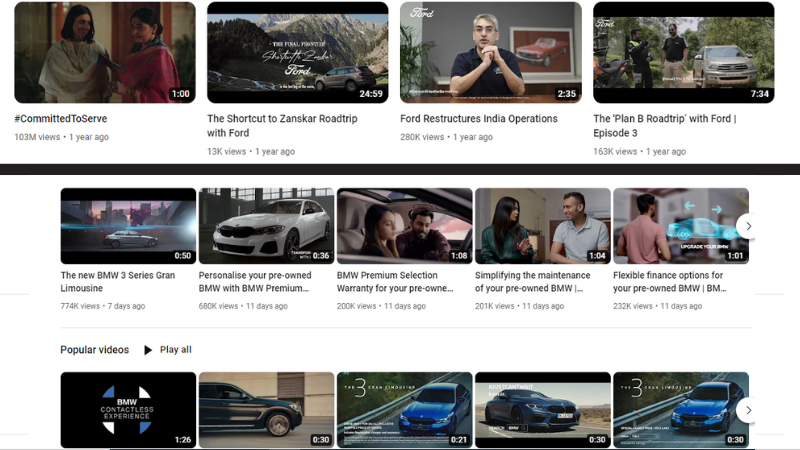
Task: Click Personalise your pre-owned BMW title
Action: (x=255, y=282)
